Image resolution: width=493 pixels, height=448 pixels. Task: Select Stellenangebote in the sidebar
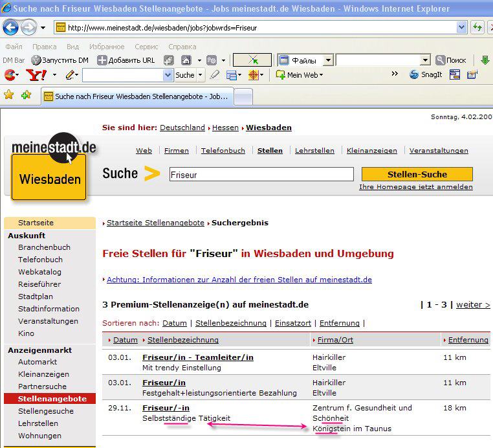[x=50, y=399]
